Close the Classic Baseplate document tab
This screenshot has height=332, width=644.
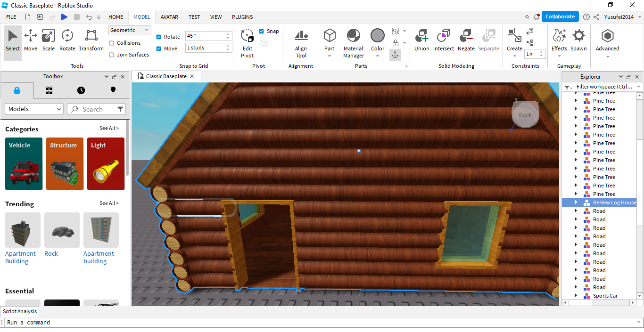(192, 76)
